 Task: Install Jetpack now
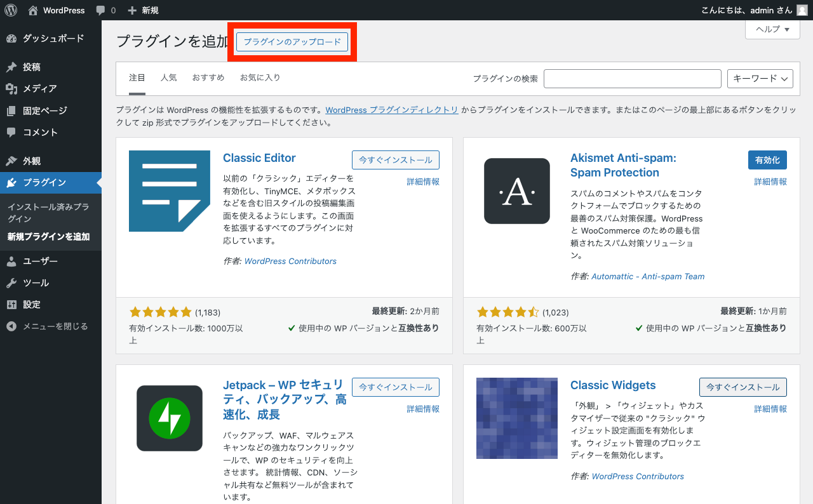pos(396,387)
